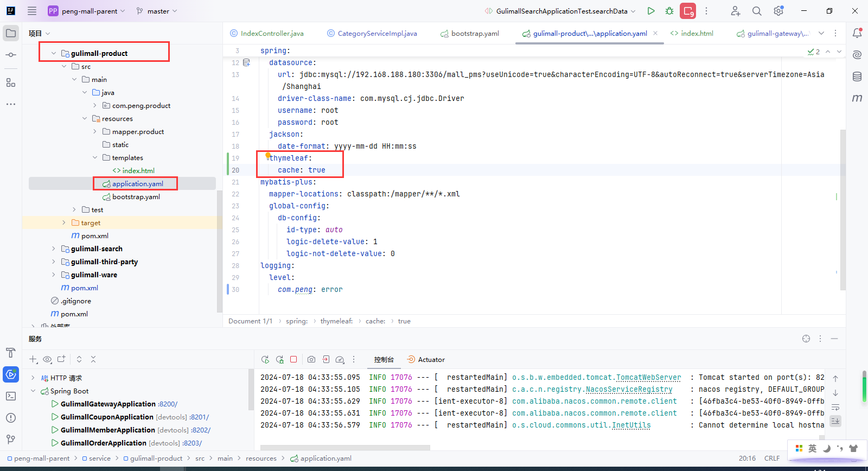Image resolution: width=868 pixels, height=471 pixels.
Task: Rerun the selected Spring Boot service
Action: click(x=265, y=359)
